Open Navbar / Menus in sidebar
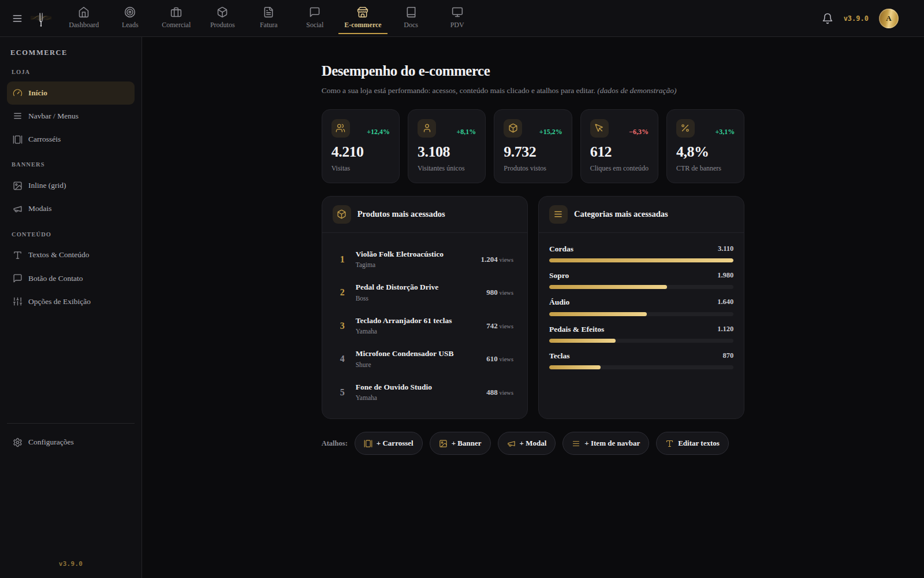This screenshot has width=924, height=578. coord(70,116)
